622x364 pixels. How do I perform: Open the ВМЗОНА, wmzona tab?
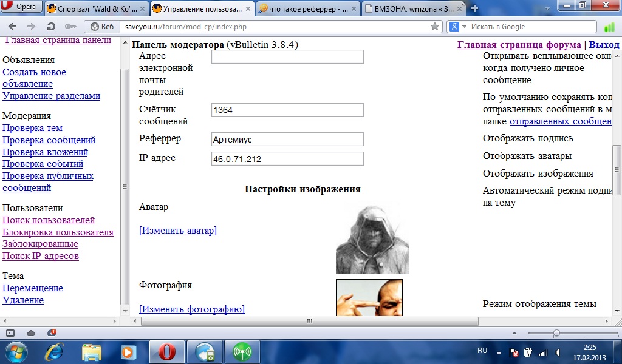[414, 8]
